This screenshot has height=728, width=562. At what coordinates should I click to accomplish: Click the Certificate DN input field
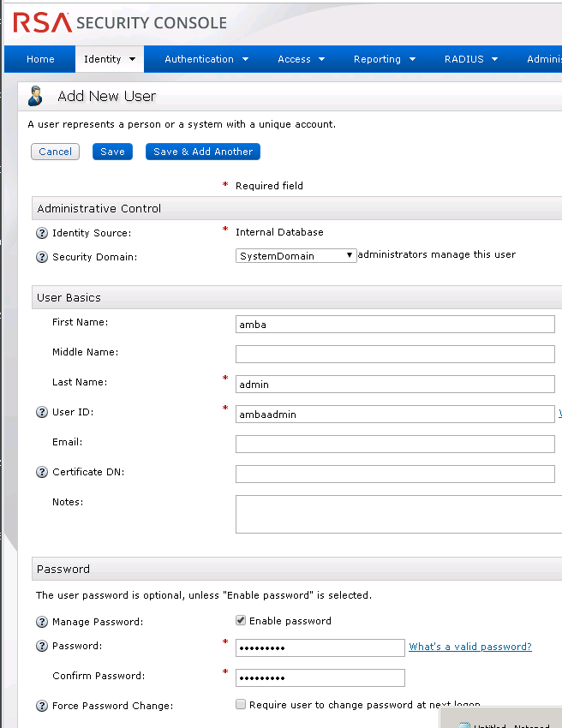395,474
